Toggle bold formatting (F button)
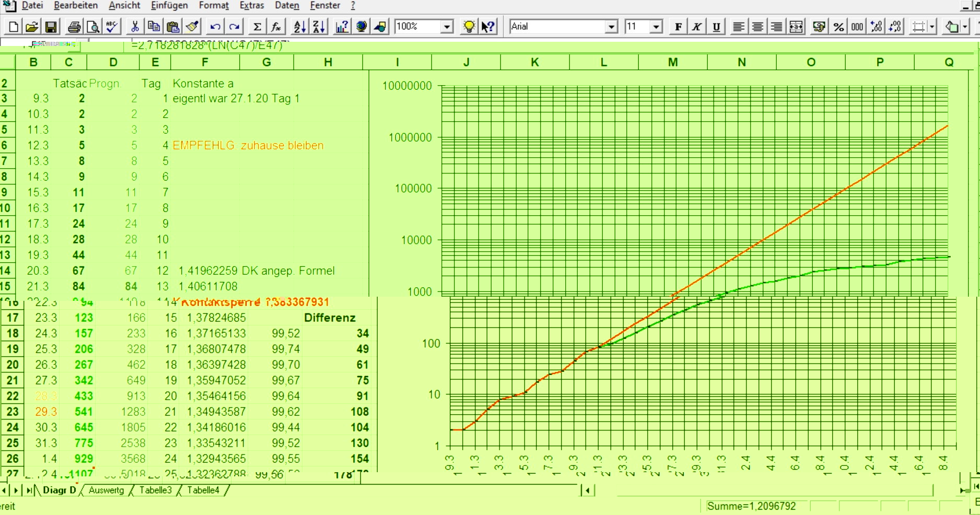 [678, 27]
